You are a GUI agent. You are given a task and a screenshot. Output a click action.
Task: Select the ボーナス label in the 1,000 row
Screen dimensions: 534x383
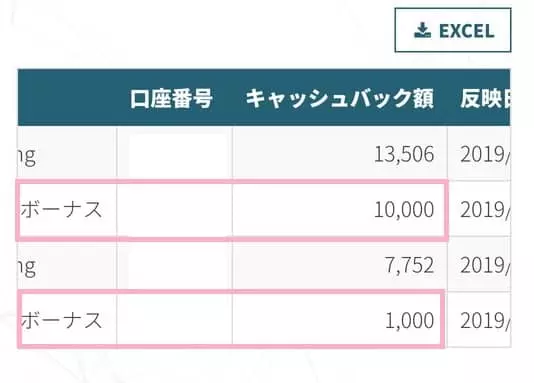[61, 320]
